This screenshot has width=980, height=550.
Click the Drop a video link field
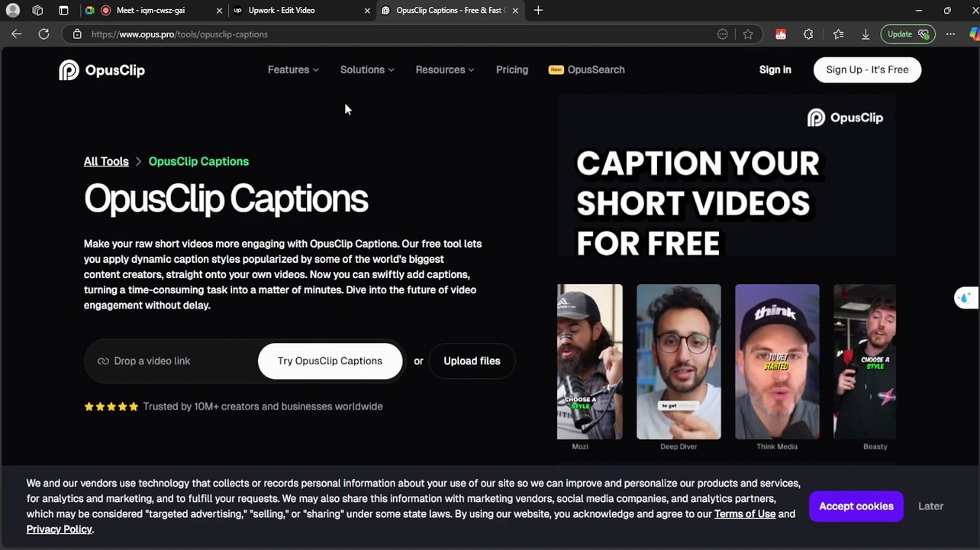click(x=171, y=361)
